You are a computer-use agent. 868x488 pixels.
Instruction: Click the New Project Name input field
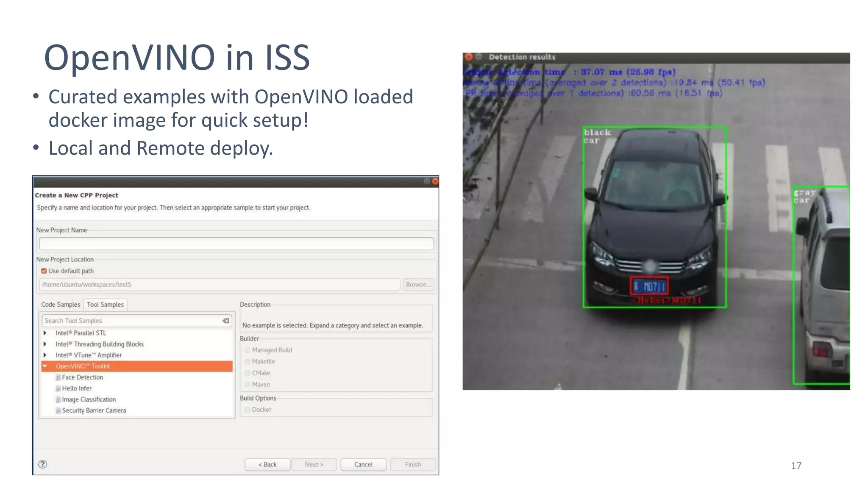pos(236,244)
